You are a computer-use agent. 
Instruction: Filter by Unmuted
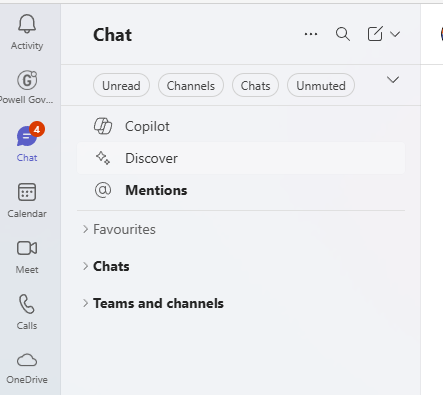coord(321,86)
